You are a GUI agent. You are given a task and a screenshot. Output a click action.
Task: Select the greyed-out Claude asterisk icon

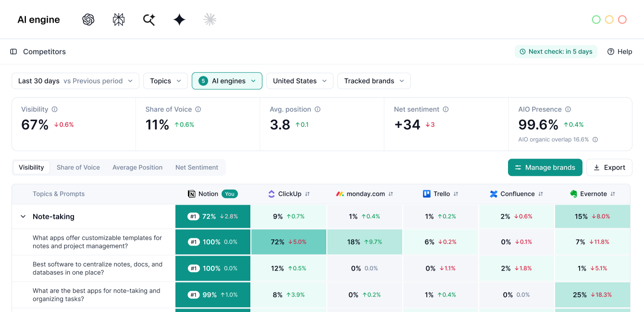tap(210, 19)
